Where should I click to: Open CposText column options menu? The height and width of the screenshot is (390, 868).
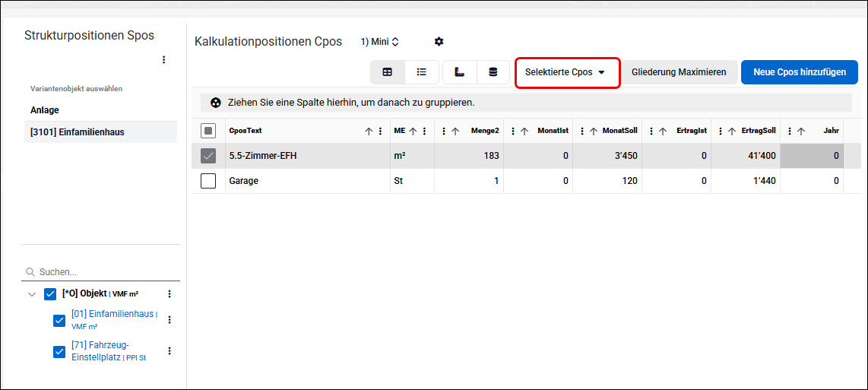pos(380,132)
